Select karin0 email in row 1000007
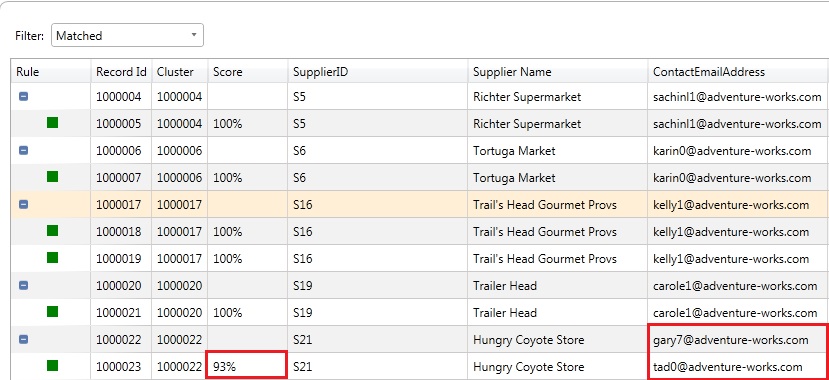Screen dimensions: 829x380 pos(738,178)
